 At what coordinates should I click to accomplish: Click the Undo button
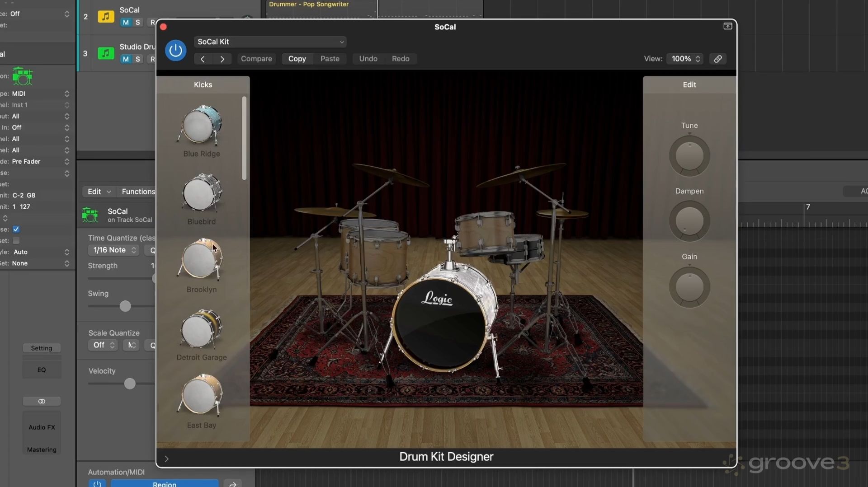(368, 59)
